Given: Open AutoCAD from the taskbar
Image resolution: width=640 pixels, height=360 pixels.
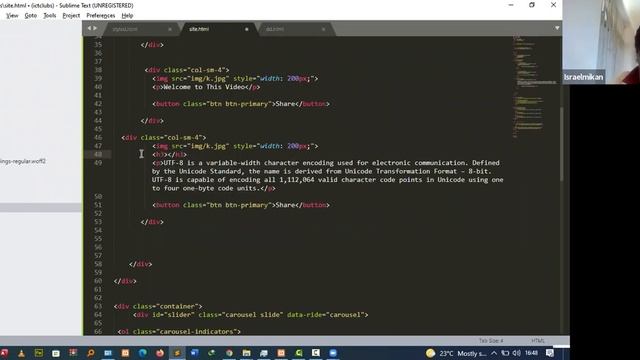Looking at the screenshot, I should click(4, 353).
